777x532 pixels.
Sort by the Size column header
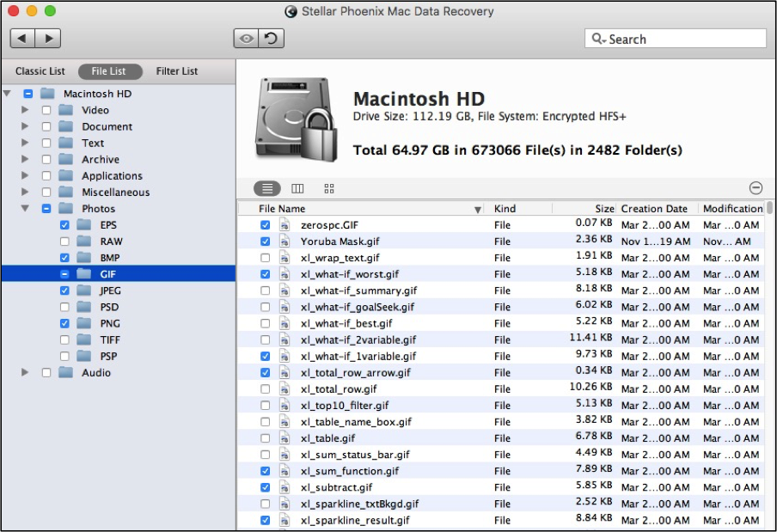584,209
